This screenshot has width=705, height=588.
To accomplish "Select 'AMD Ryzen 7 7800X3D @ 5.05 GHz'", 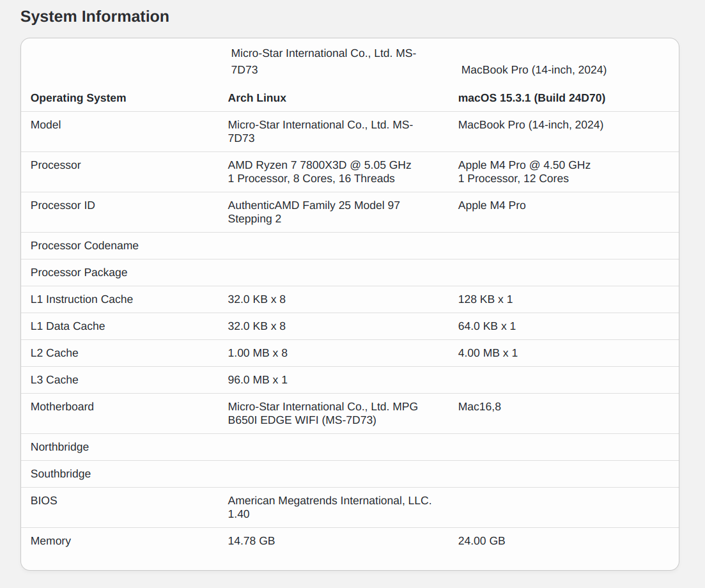I will point(320,165).
